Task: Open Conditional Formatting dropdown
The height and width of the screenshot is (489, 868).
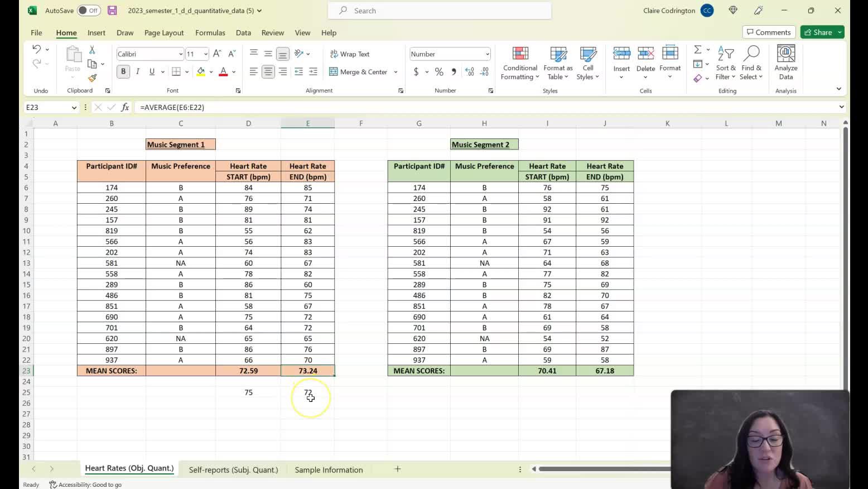Action: tap(520, 63)
